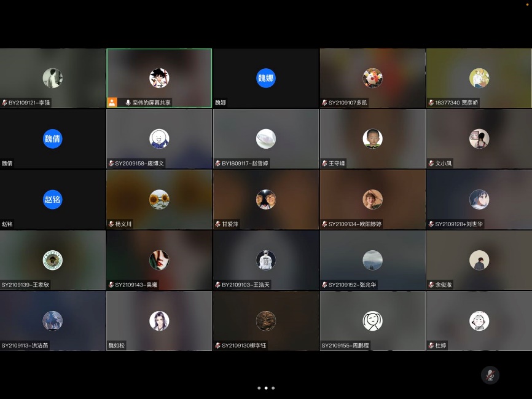Select avatar on SY2109128+刘世华 tile

click(479, 200)
